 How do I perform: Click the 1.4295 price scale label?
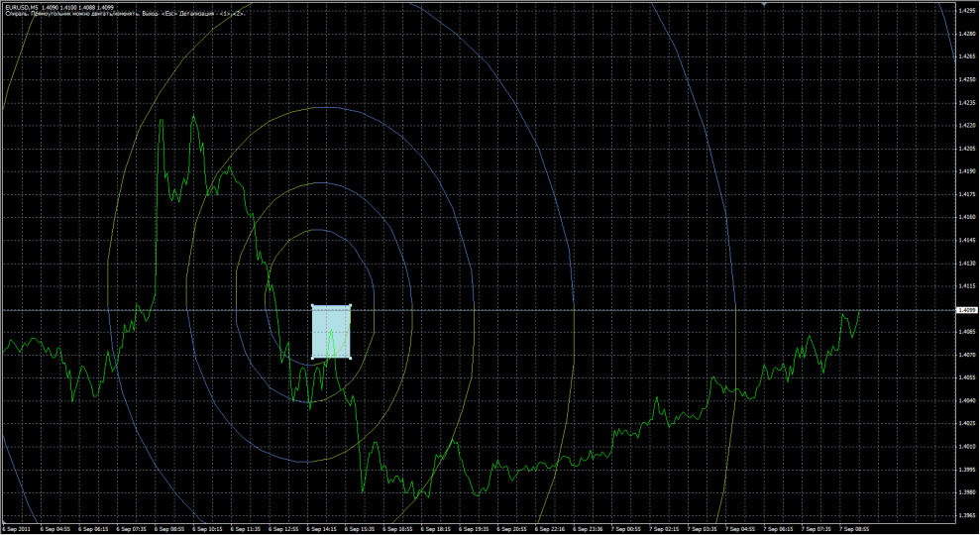966,11
